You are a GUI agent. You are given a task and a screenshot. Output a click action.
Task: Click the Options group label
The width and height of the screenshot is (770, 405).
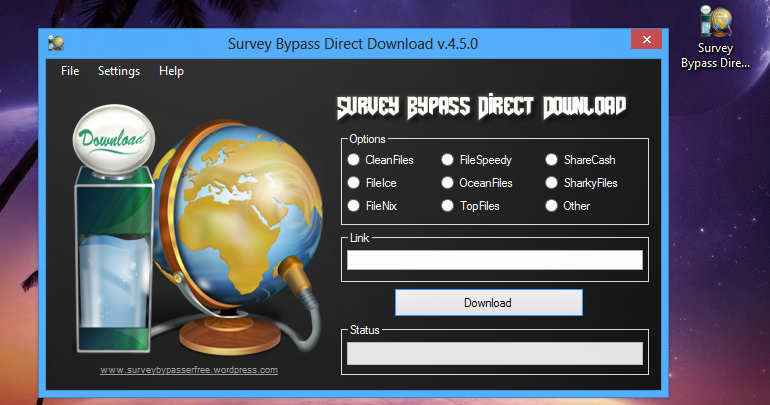coord(367,139)
